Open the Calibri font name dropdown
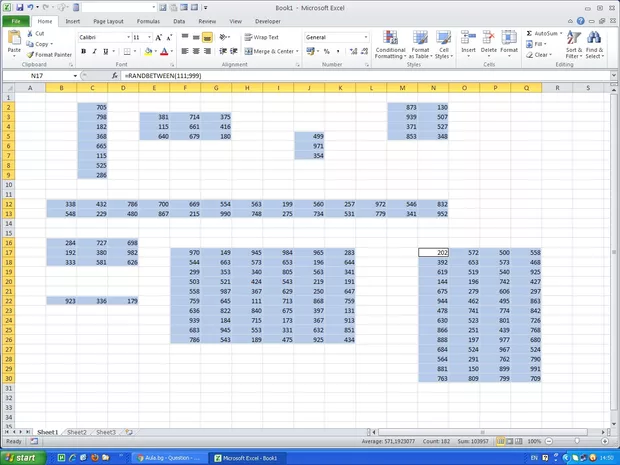The image size is (620, 465). pyautogui.click(x=125, y=37)
